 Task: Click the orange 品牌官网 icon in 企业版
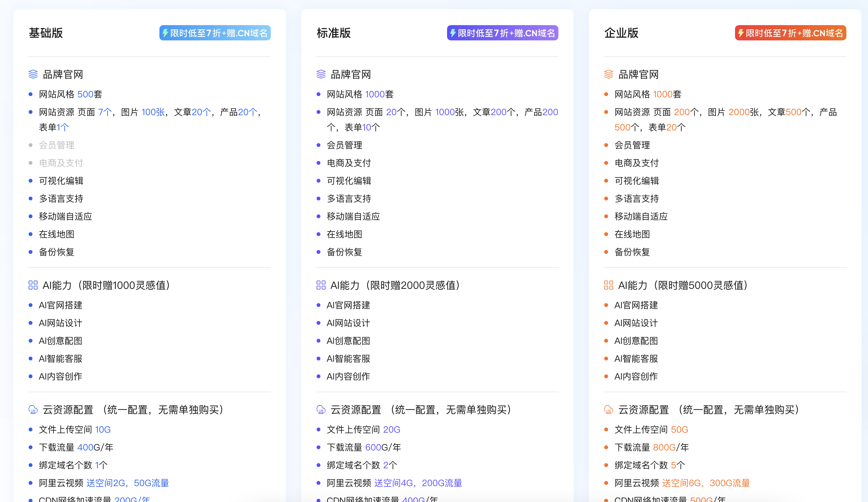point(608,74)
